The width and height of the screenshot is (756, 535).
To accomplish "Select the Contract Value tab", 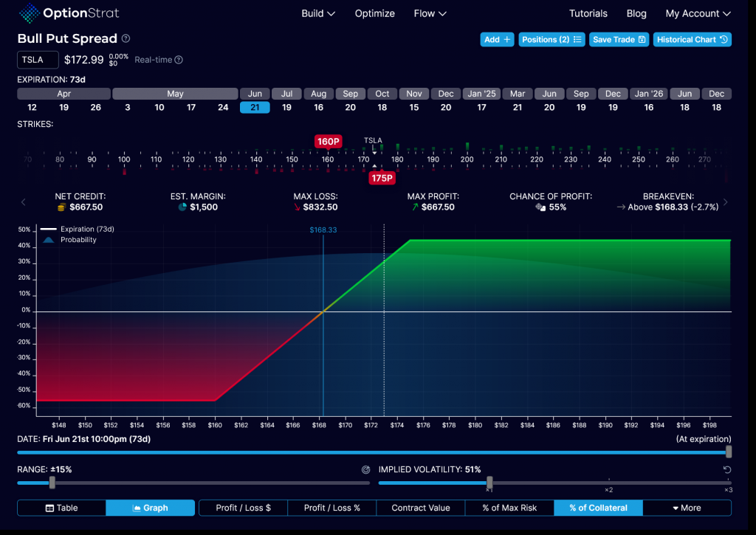I will point(420,508).
